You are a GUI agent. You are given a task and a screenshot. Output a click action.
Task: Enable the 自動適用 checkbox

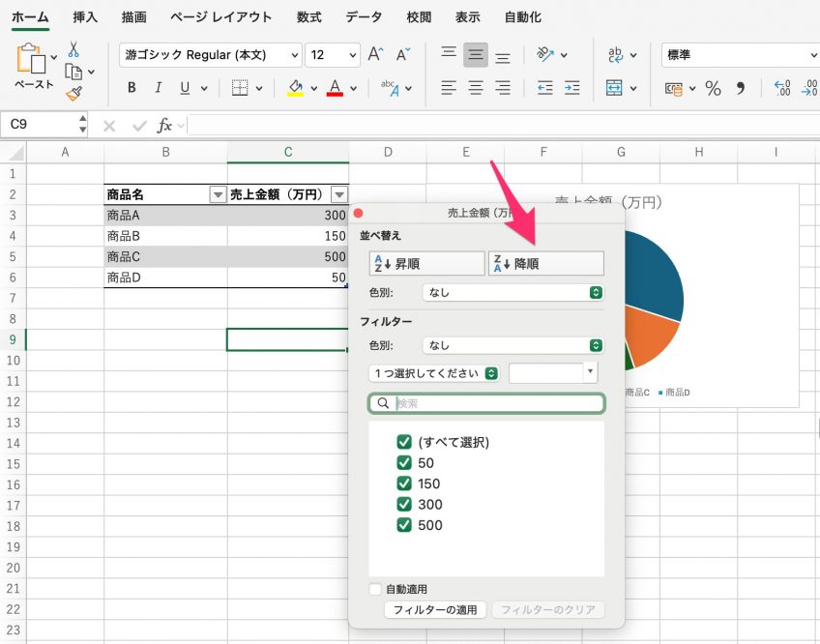coord(375,589)
